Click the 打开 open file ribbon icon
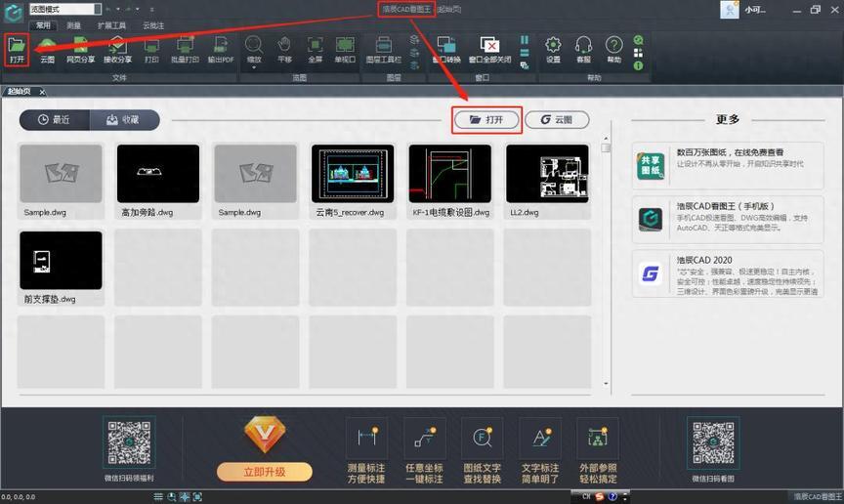Image resolution: width=844 pixels, height=504 pixels. [x=17, y=50]
